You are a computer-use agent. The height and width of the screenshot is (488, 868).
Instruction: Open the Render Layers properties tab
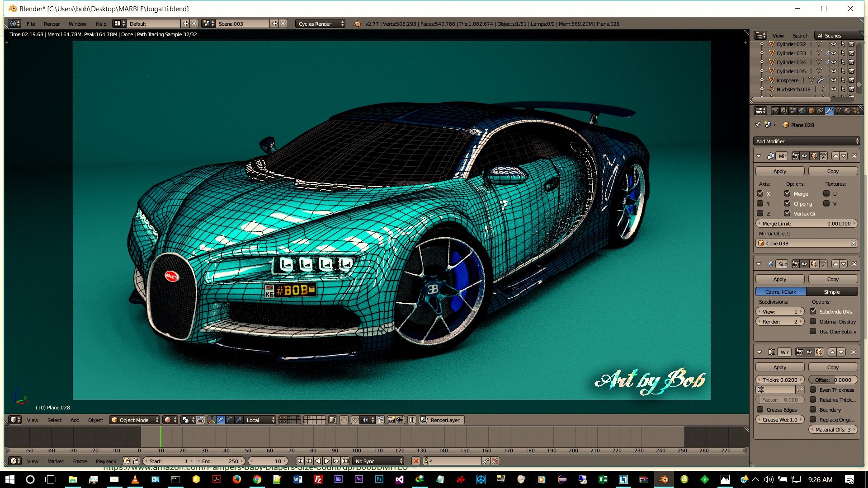(x=783, y=111)
